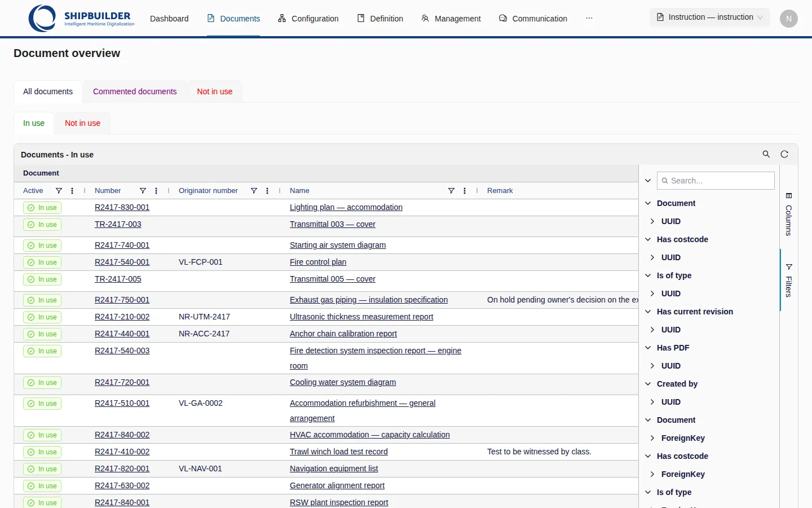Viewport: 812px width, 508px height.
Task: Open the Columns side panel
Action: point(788,214)
